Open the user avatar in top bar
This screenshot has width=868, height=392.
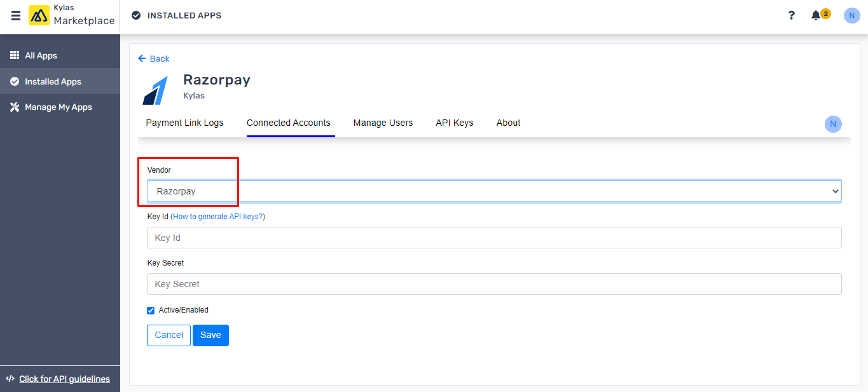pos(852,15)
